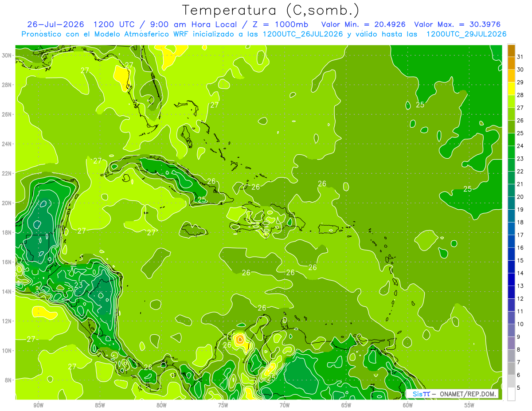This screenshot has height=411, width=532.
Task: Click the '80W' longitude label
Action: point(161,405)
